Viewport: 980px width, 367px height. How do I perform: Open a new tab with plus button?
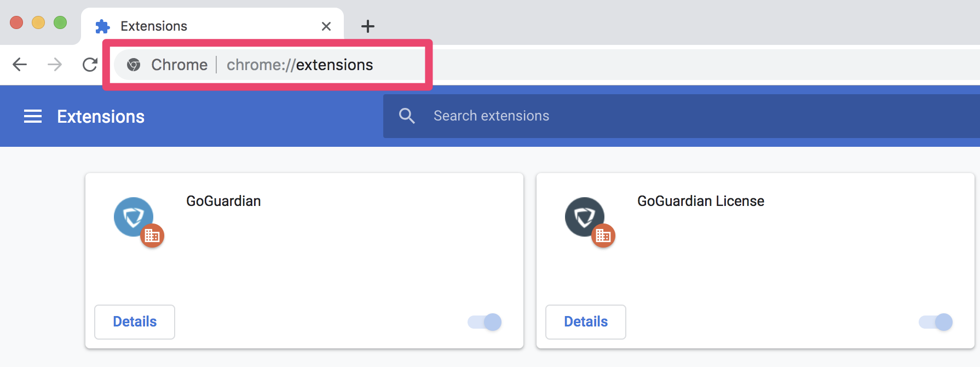[x=368, y=26]
